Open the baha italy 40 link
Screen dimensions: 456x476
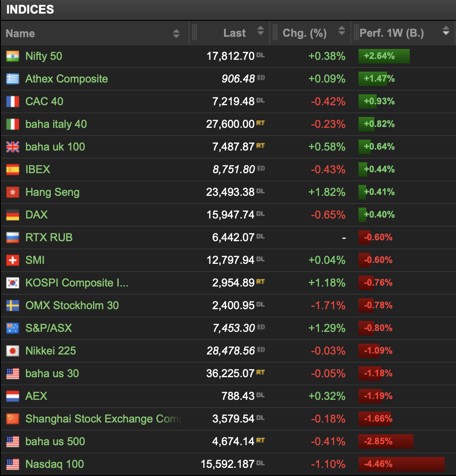coord(56,124)
